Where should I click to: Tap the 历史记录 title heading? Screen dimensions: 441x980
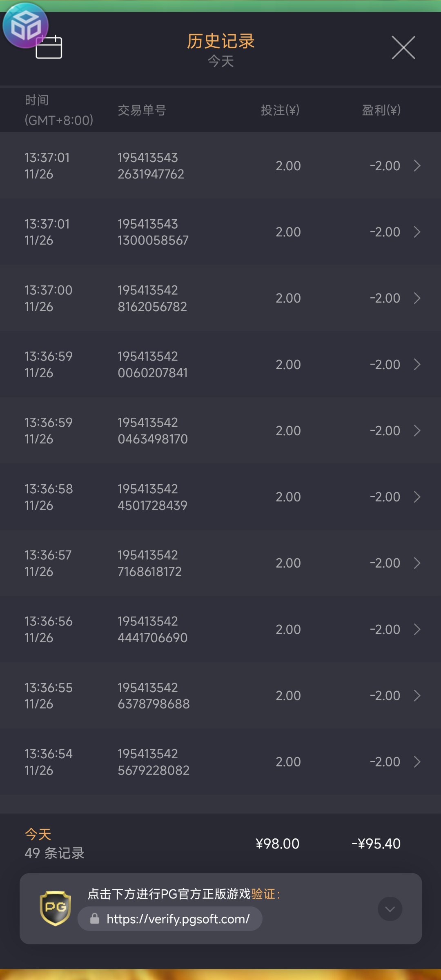220,41
